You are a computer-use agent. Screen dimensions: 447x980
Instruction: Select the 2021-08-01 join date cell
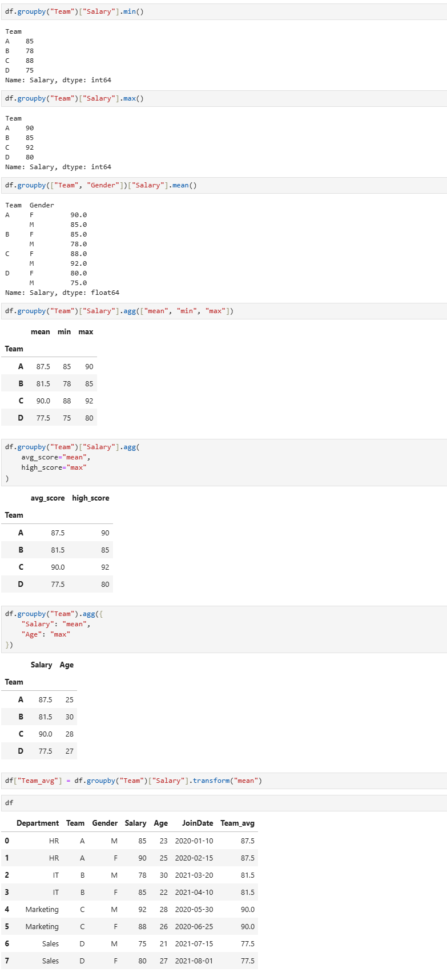pos(194,961)
